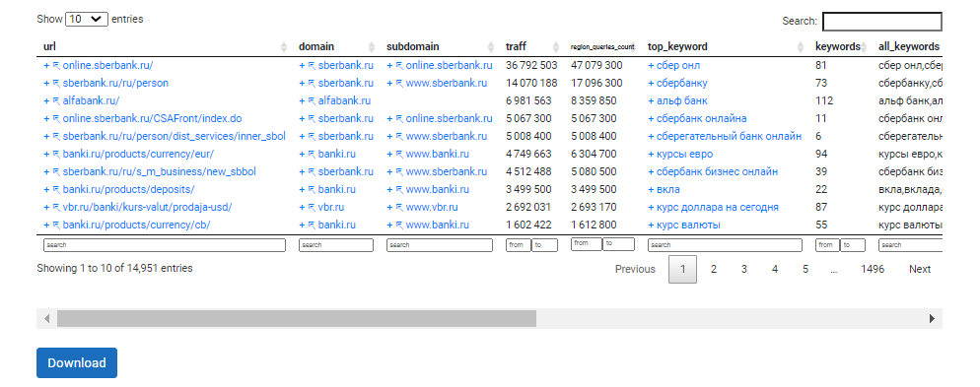Open сбербанк бизнес онлайн keyword link
The height and width of the screenshot is (387, 980).
pos(717,171)
